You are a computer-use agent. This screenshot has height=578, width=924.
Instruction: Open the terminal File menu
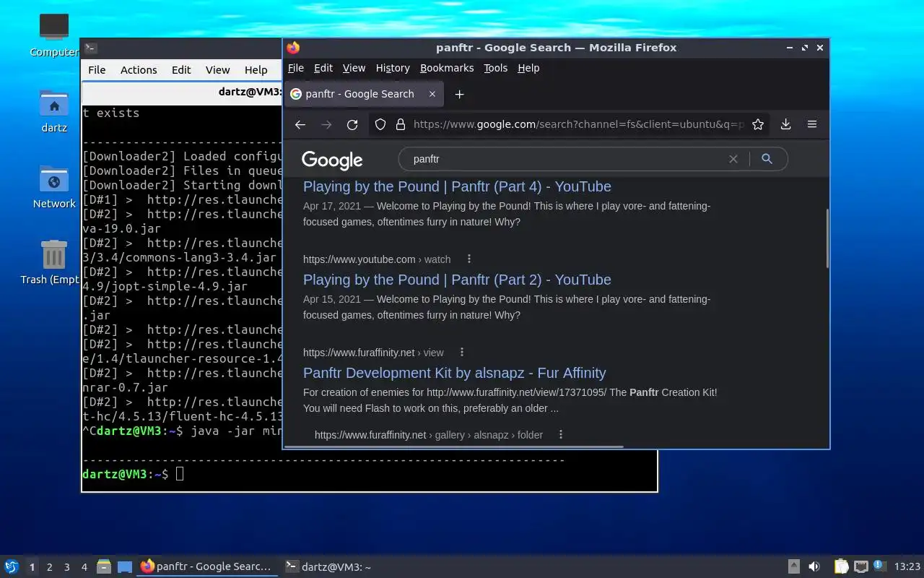coord(97,70)
